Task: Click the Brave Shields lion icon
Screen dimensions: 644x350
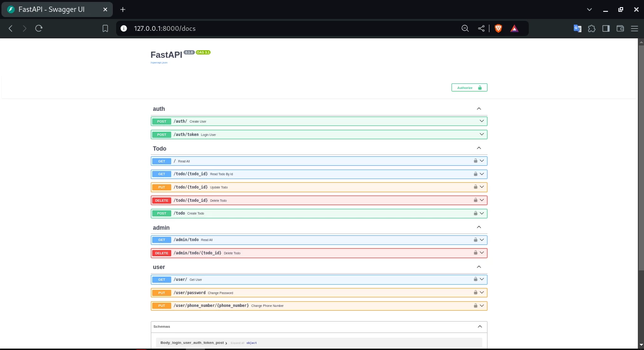Action: (498, 28)
